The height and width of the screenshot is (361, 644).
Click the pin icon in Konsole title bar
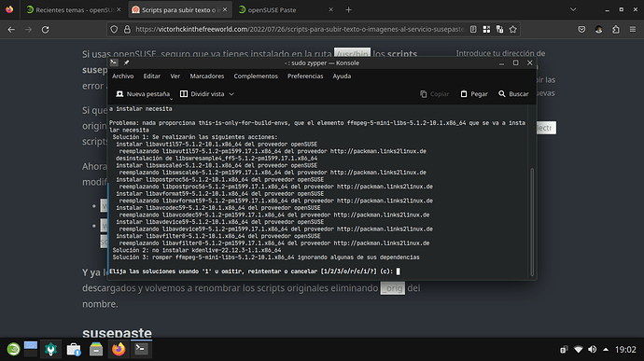[127, 62]
